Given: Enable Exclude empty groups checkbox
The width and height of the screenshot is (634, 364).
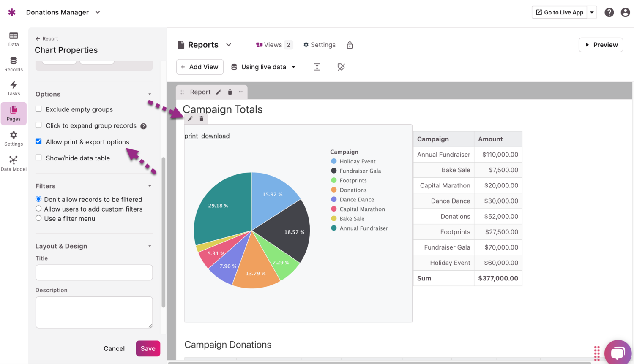Looking at the screenshot, I should [38, 109].
